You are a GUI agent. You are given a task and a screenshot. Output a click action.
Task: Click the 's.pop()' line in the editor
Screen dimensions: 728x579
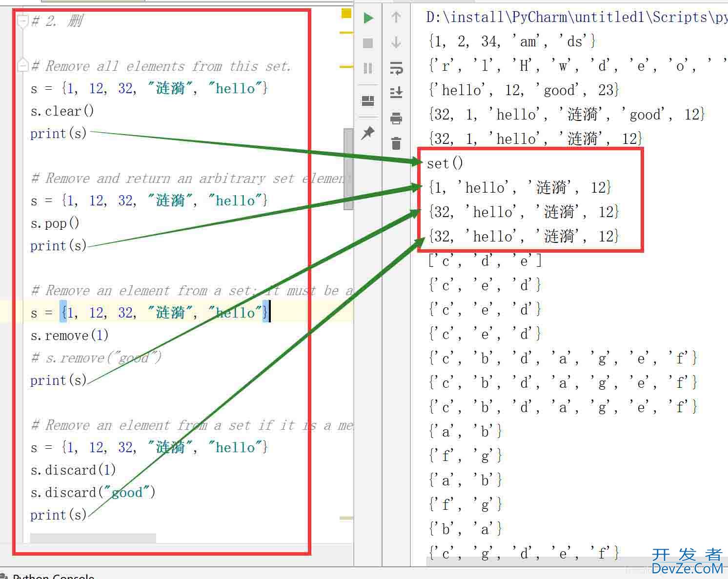coord(55,223)
